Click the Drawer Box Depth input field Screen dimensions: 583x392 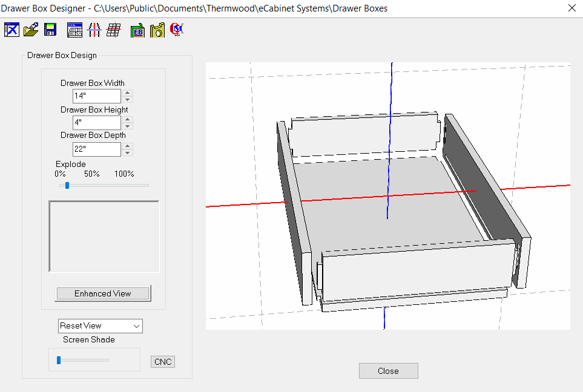(x=97, y=149)
